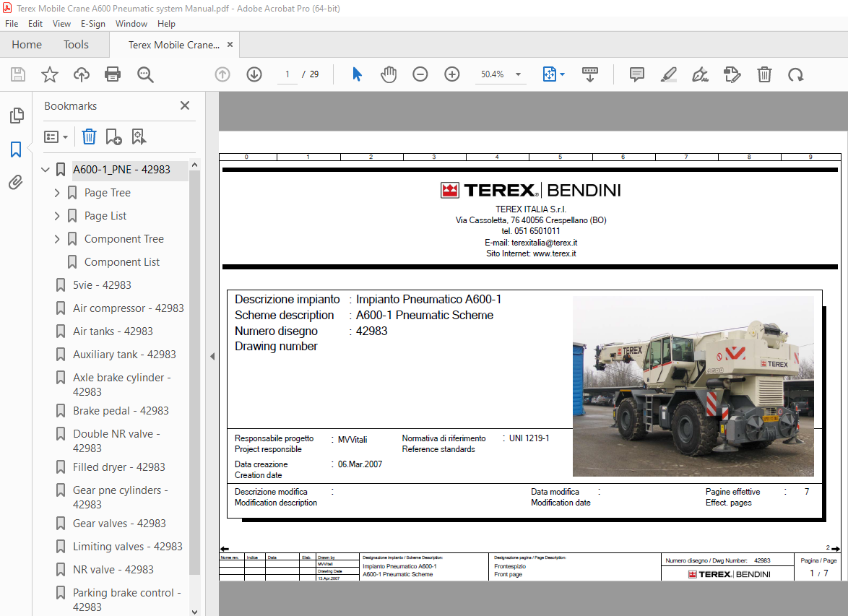Open the Air compressor - 42983 bookmark
The image size is (848, 616).
point(128,308)
